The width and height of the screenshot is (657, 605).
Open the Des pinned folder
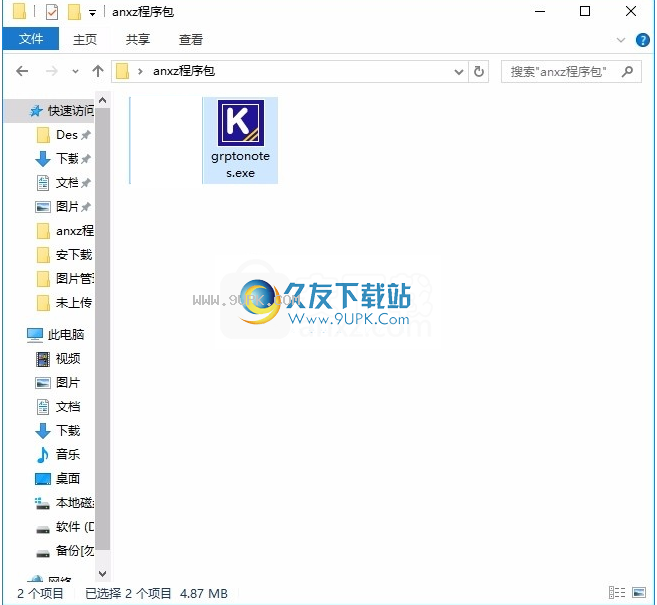point(63,135)
